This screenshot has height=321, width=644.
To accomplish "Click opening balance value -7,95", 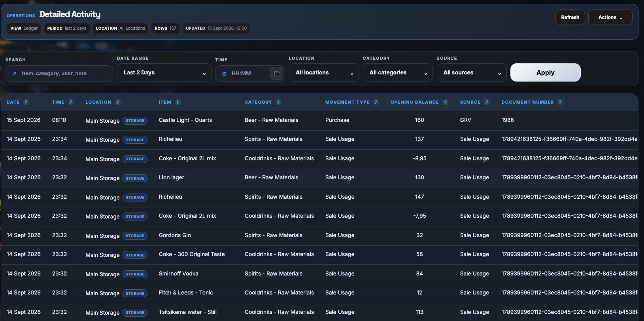I will point(419,216).
